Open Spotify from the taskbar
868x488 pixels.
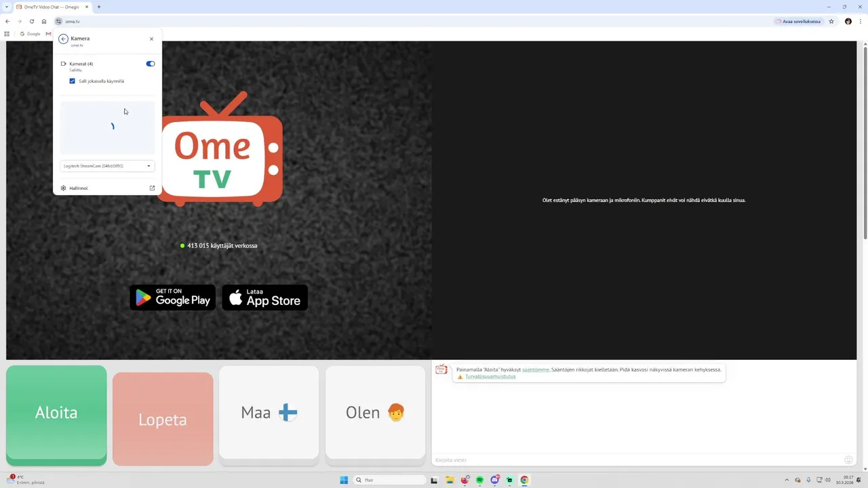(x=479, y=480)
